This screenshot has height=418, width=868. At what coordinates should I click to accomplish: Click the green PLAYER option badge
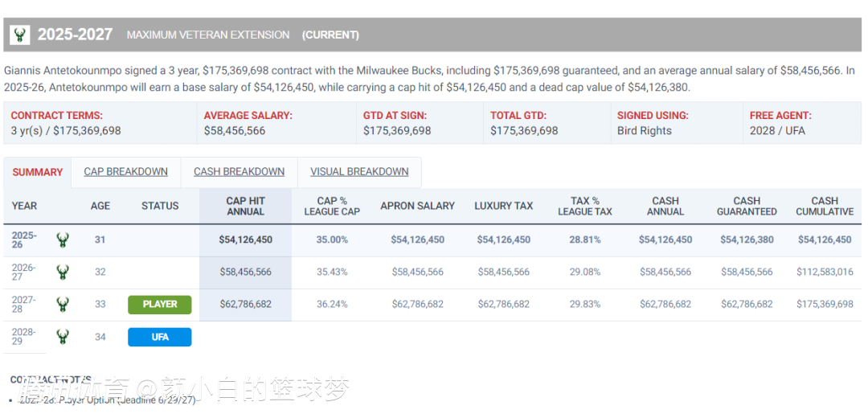[x=159, y=305]
